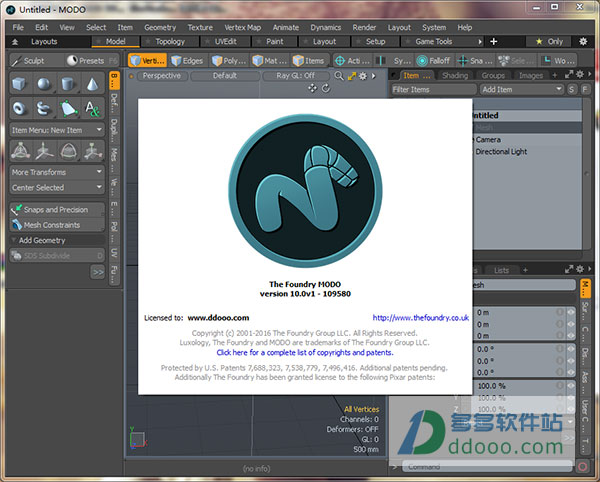
Task: Open the Presets button
Action: (x=91, y=60)
